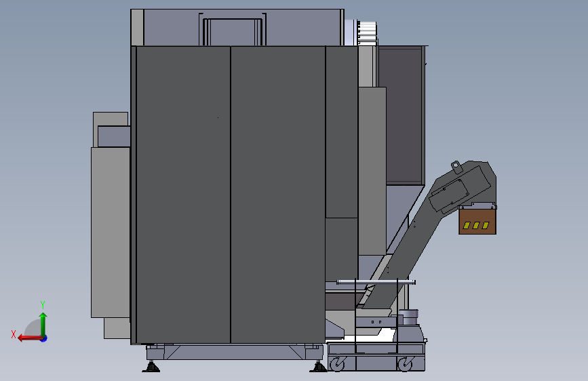
Task: Select the lifting eye ring atop the conveyor
Action: click(456, 167)
